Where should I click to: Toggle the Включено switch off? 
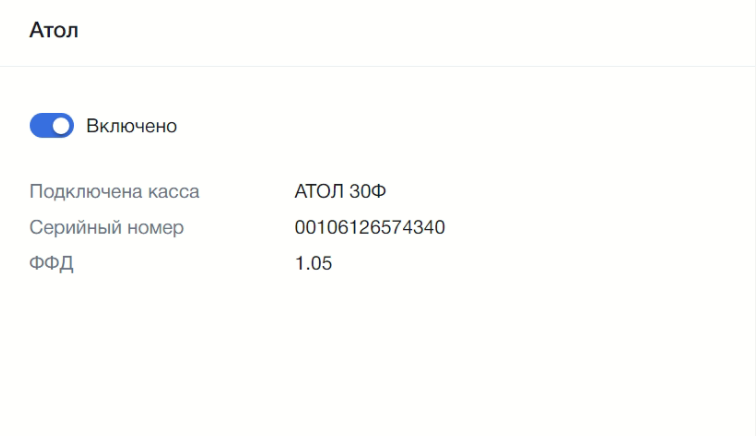coord(52,126)
